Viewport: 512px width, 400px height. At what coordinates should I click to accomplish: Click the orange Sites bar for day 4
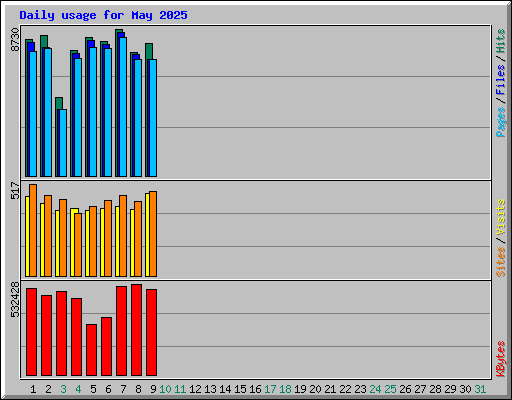point(78,245)
